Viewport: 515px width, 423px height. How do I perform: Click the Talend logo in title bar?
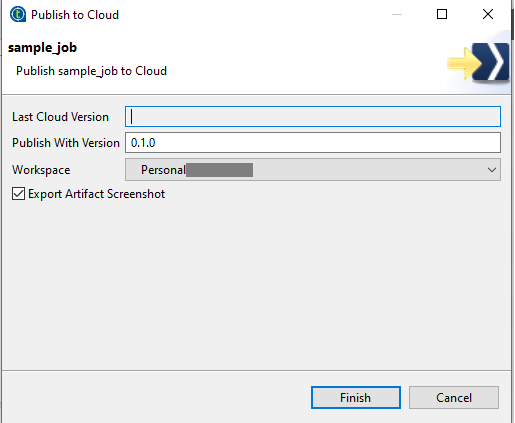pos(18,15)
